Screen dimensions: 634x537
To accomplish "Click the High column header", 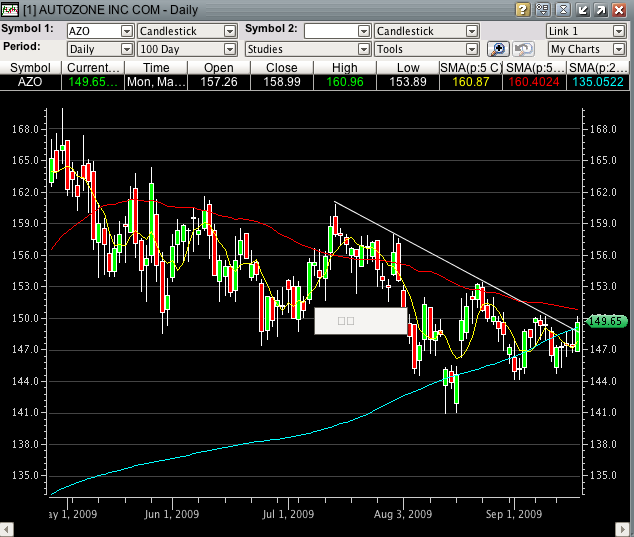I will coord(345,67).
